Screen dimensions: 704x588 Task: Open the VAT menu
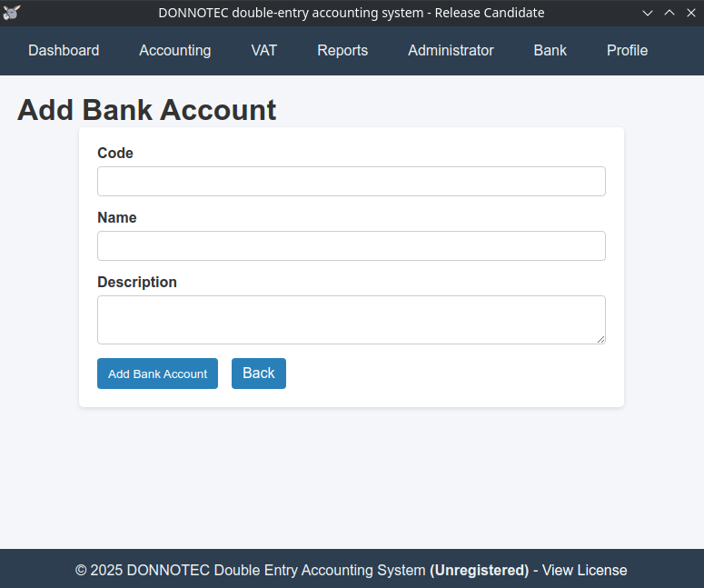click(264, 50)
